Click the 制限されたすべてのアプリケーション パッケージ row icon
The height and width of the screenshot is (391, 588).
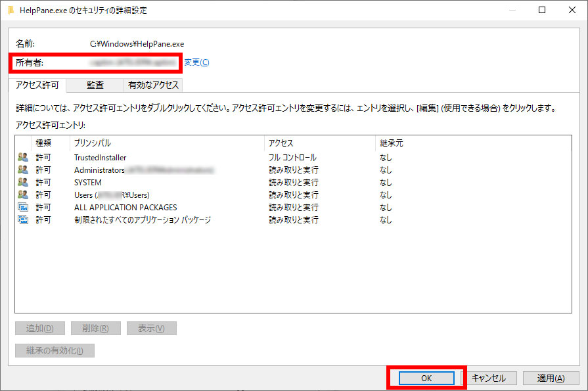[x=23, y=219]
